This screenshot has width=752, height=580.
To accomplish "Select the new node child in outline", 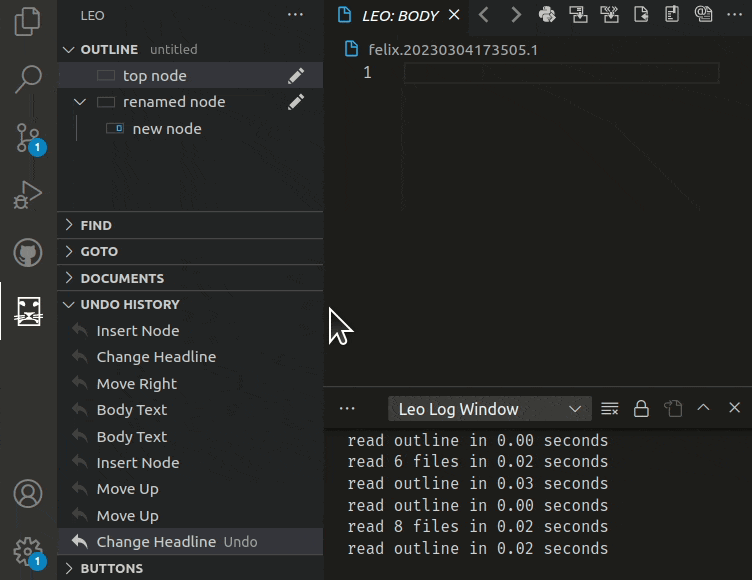I will coord(190,129).
